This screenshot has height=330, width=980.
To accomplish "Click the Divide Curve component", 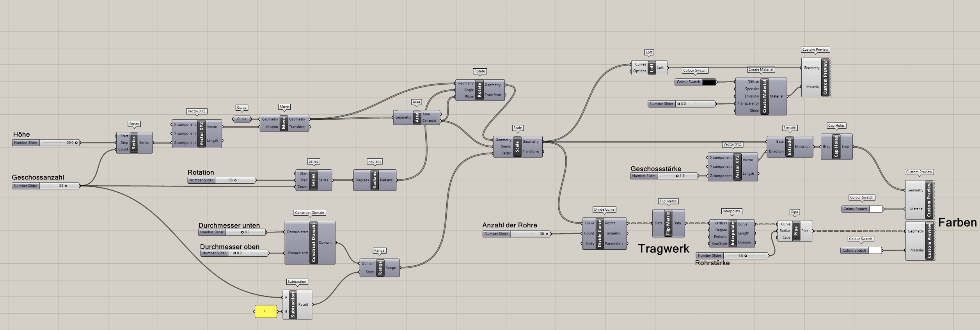I will click(x=600, y=234).
